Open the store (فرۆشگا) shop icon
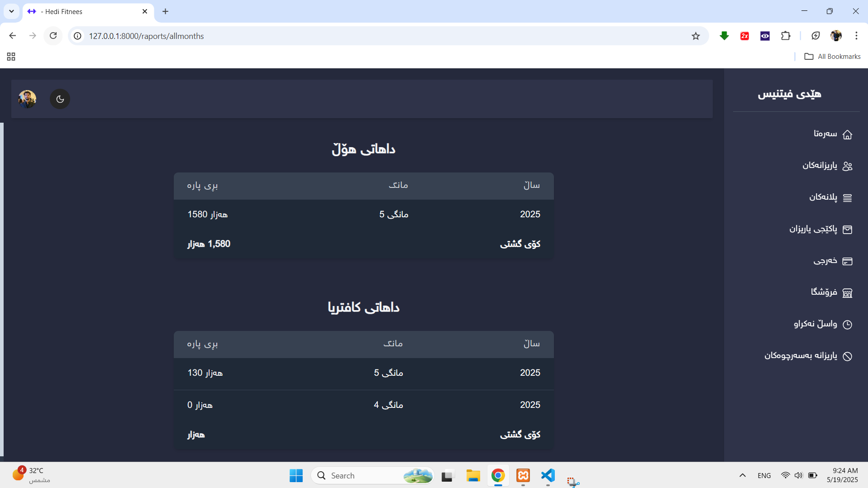This screenshot has width=868, height=488. coord(847,293)
